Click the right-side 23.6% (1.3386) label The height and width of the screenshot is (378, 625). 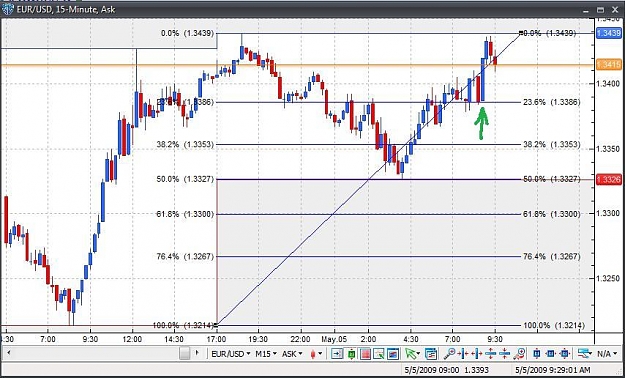tap(552, 102)
